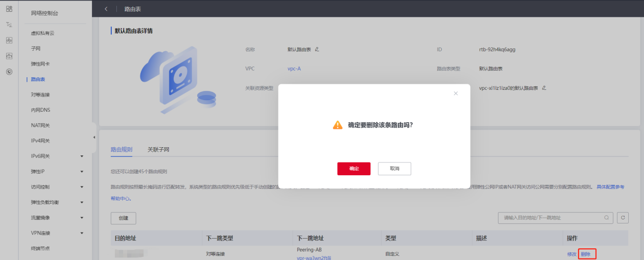Click the circular icon lowest in left rail

(9, 72)
